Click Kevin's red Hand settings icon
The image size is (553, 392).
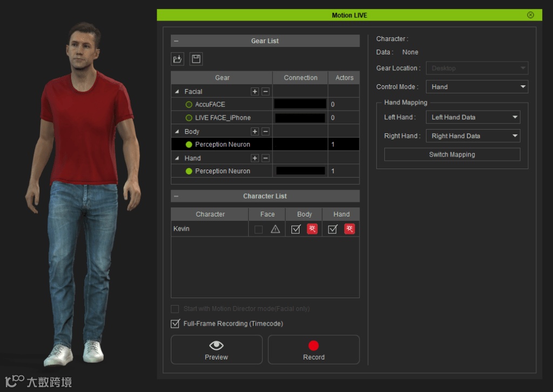[350, 229]
